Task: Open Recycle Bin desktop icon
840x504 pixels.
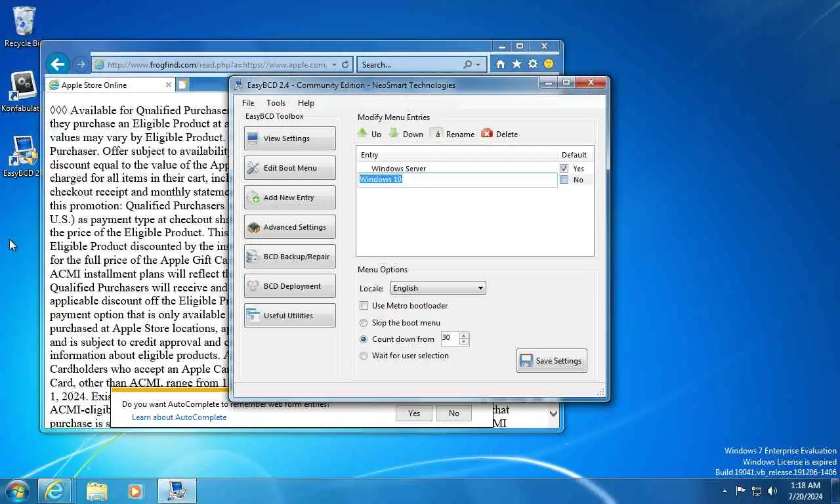Action: tap(24, 26)
